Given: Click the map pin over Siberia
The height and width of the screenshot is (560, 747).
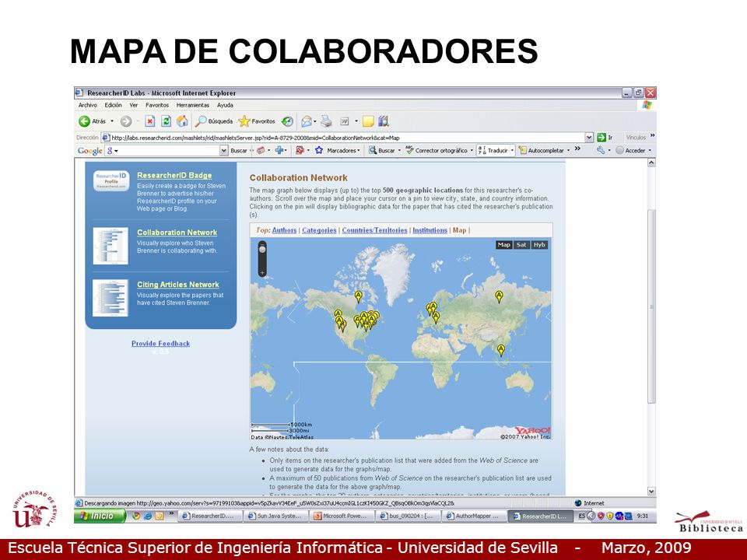Looking at the screenshot, I should (x=499, y=296).
